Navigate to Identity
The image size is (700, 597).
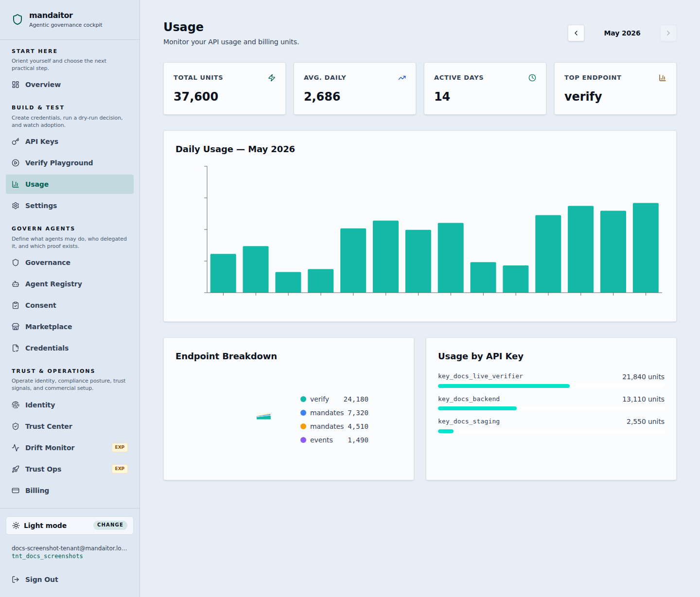pyautogui.click(x=70, y=405)
